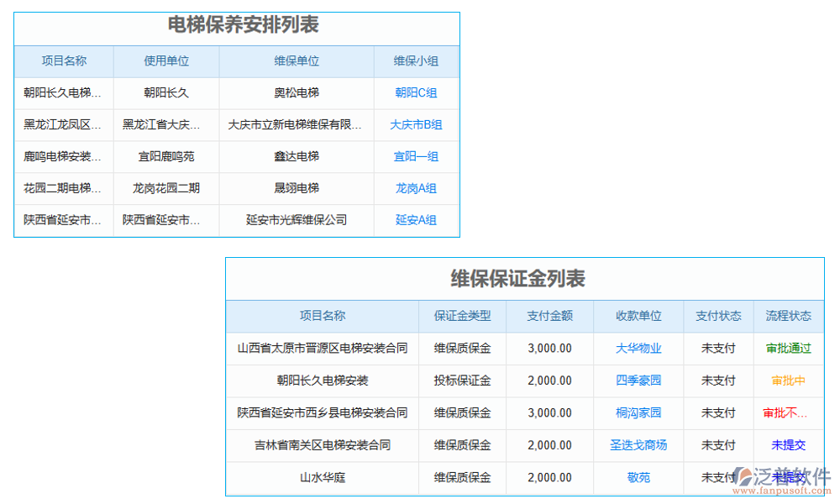Open the rejected 审批不通过 status entry

788,412
